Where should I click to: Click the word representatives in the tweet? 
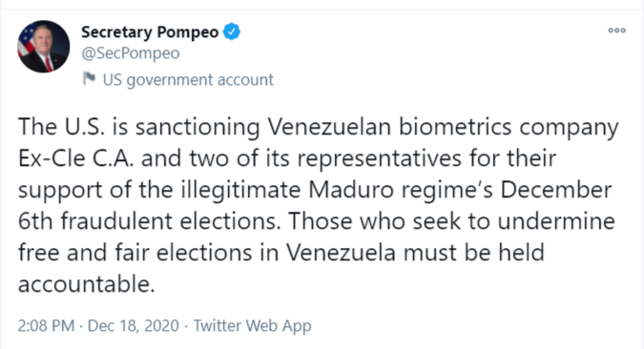(379, 159)
